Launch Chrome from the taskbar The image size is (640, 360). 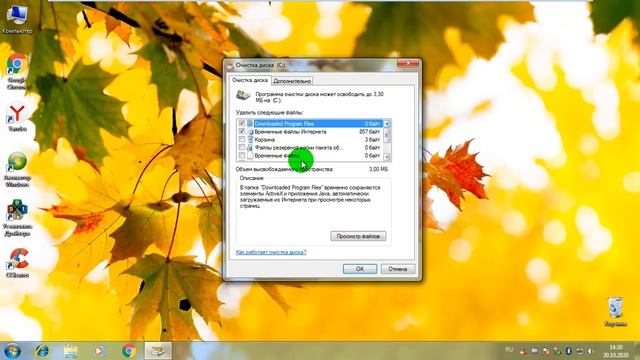tap(129, 351)
